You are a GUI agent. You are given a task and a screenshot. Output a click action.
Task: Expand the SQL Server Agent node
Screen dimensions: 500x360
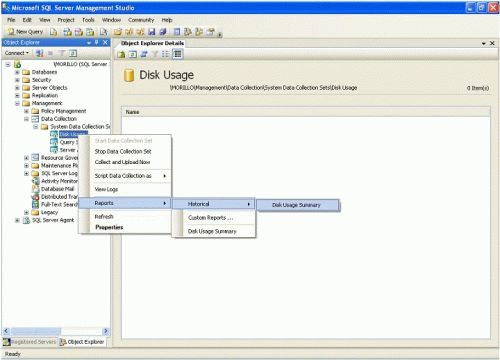click(17, 220)
